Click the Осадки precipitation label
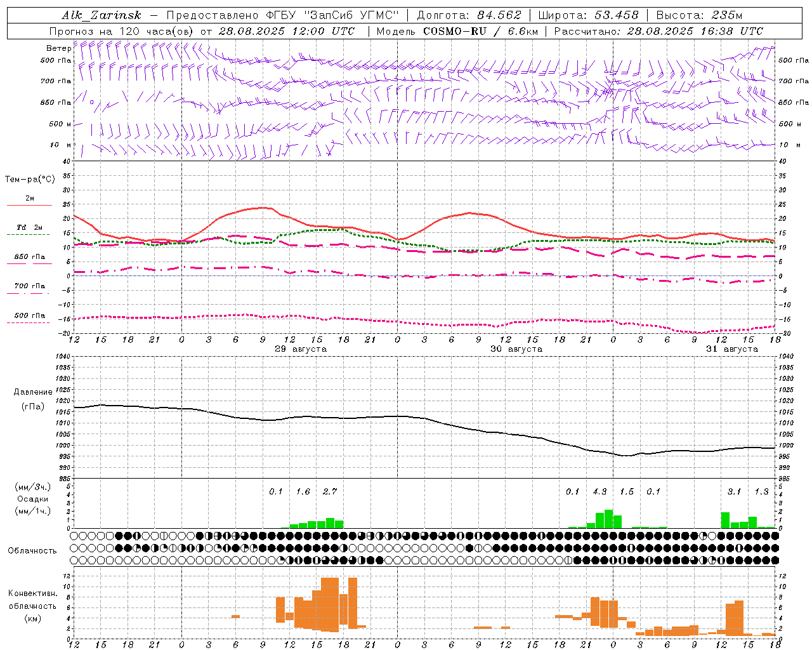 (33, 499)
